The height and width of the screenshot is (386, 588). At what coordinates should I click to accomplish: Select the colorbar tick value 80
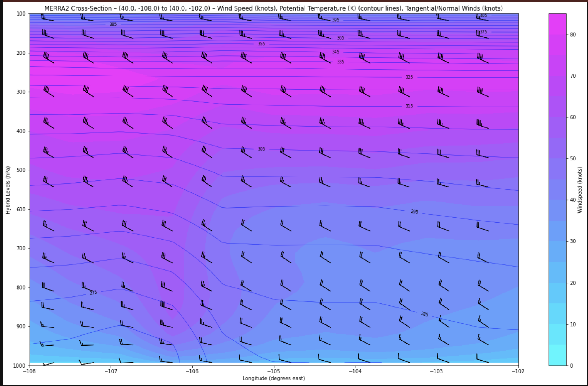tap(573, 35)
